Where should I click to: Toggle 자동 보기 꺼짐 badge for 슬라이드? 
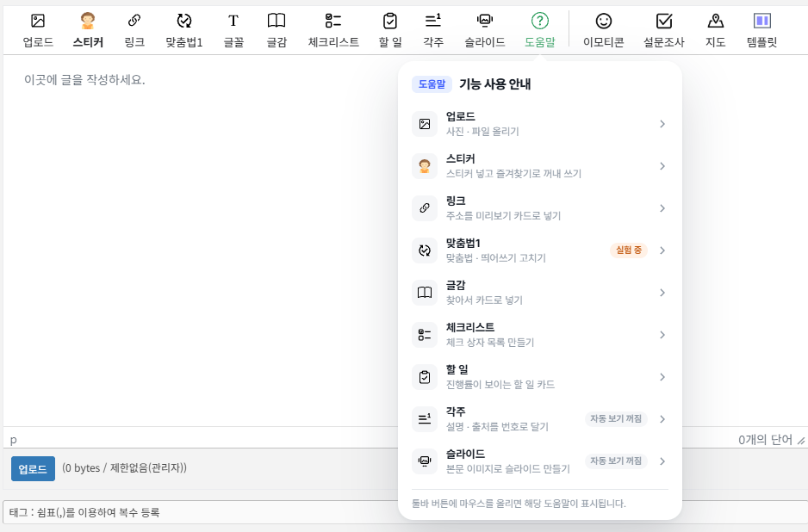point(616,461)
